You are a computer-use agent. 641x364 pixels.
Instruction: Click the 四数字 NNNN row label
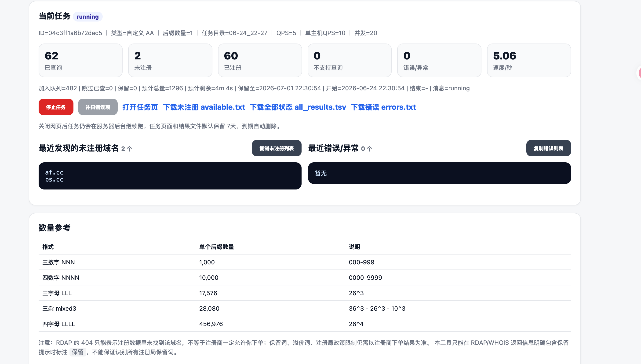(61, 278)
